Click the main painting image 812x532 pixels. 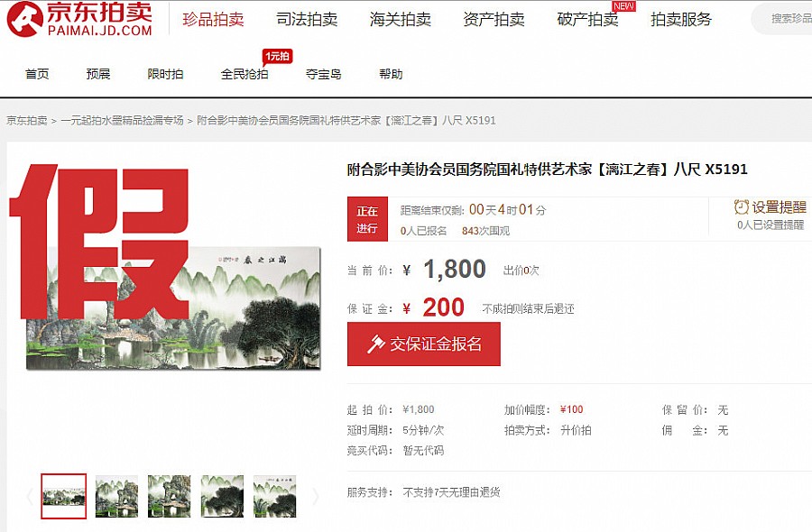click(173, 307)
